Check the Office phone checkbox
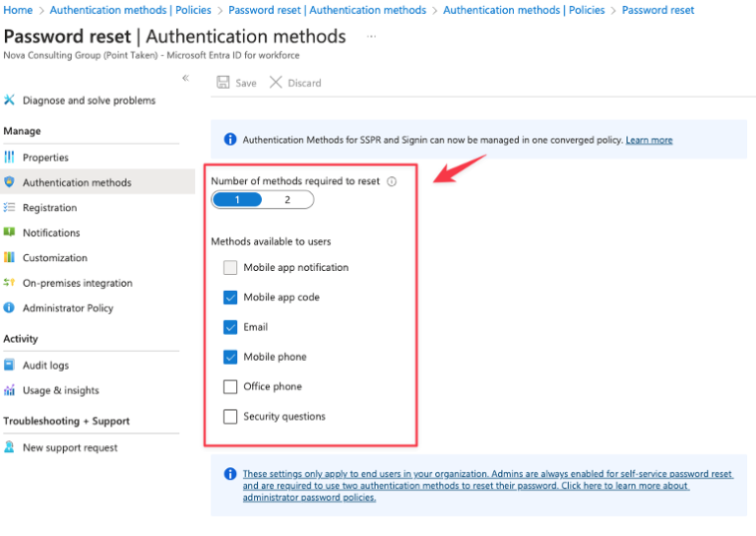756x536 pixels. (230, 386)
